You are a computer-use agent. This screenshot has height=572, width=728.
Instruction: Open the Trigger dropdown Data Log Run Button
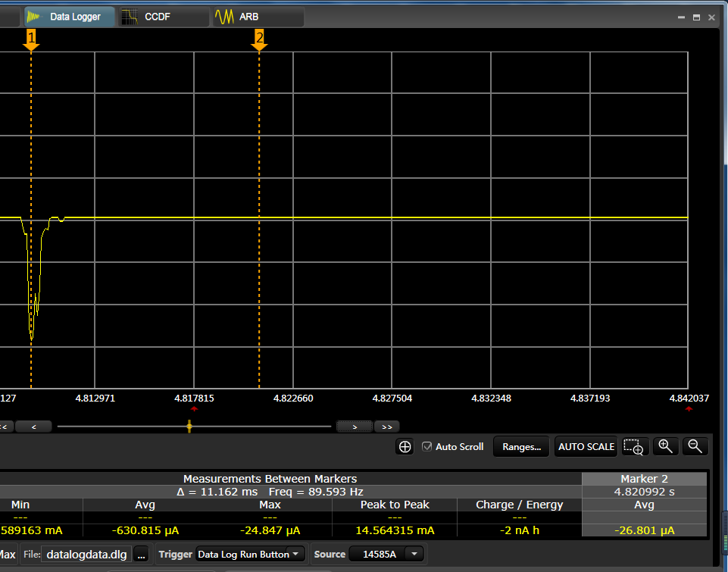coord(250,555)
